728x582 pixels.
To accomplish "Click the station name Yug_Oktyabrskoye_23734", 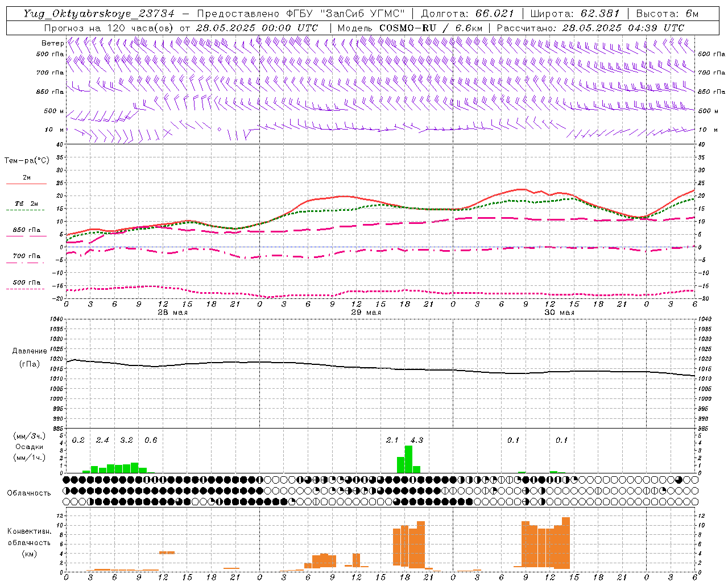I will [x=99, y=14].
